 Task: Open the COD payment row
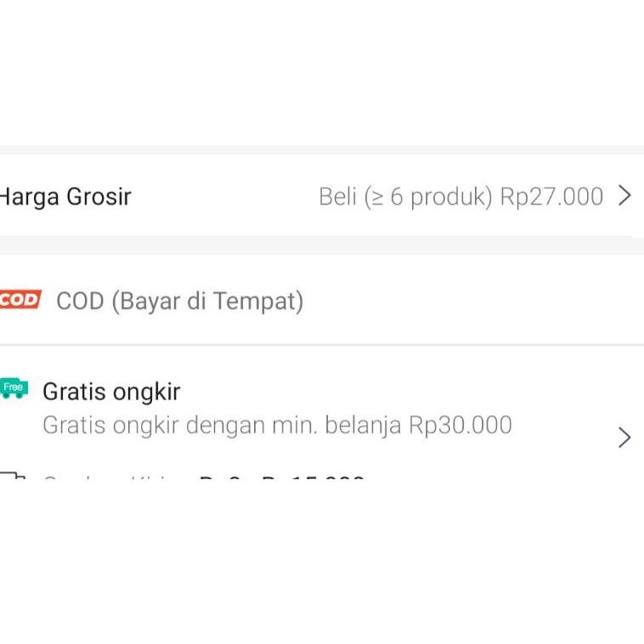tap(322, 300)
